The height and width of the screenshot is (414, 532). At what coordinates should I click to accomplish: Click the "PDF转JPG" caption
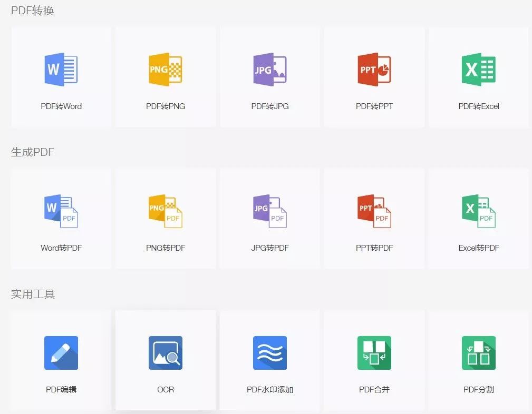click(x=270, y=106)
